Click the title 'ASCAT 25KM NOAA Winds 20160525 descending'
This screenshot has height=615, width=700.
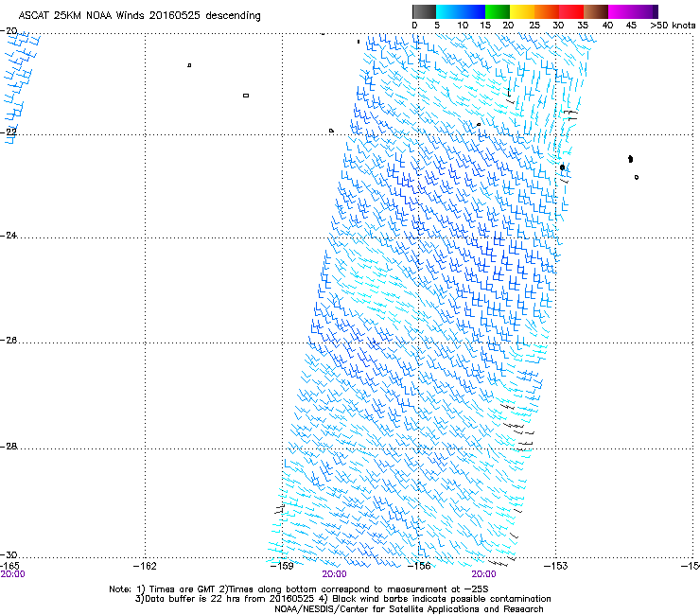(x=139, y=15)
